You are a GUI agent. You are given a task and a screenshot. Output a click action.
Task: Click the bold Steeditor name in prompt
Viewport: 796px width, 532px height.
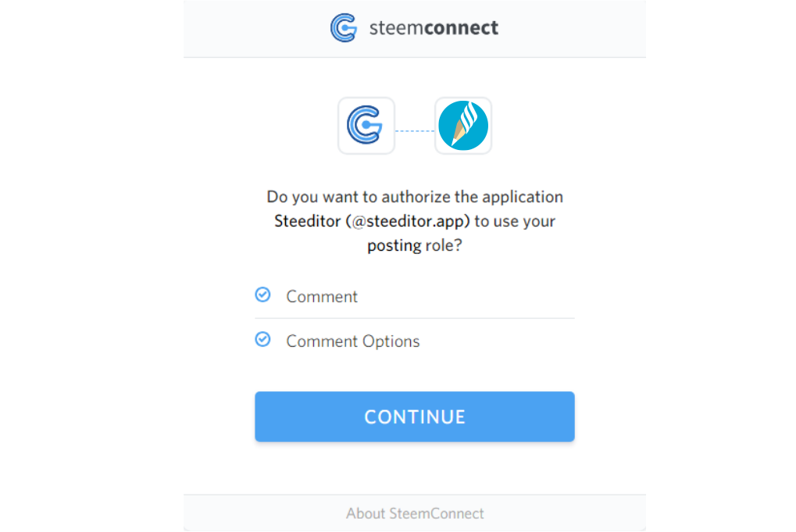point(306,221)
